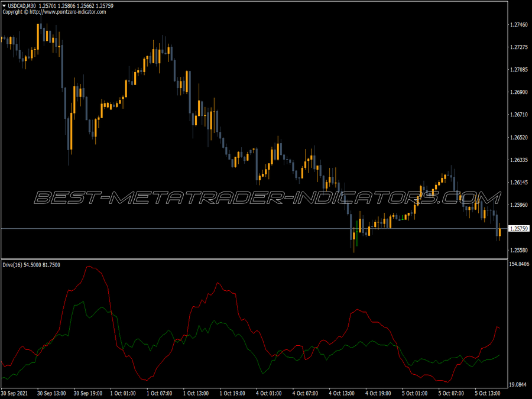Open the chart menu arrow beside USDCAD,M30
This screenshot has height=399, width=532.
(x=4, y=6)
